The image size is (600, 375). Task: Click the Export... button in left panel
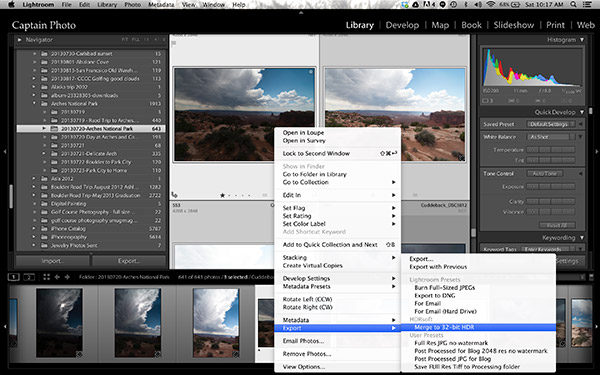tap(129, 261)
